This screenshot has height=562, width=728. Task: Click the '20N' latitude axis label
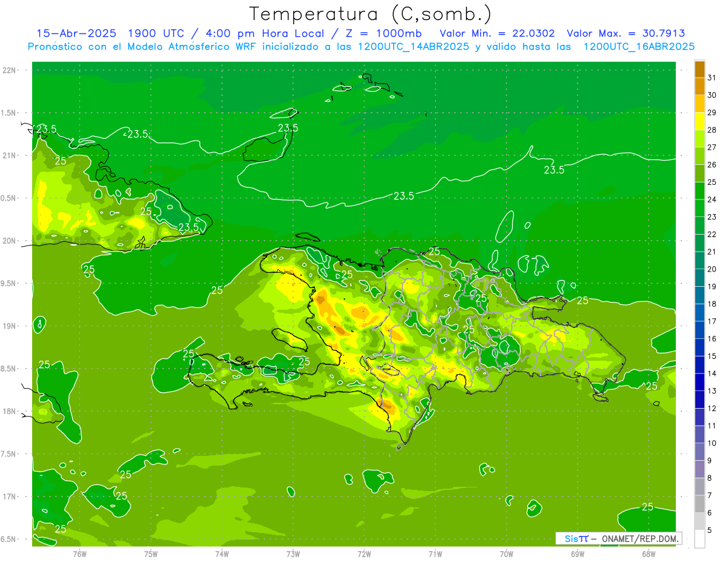pyautogui.click(x=10, y=241)
